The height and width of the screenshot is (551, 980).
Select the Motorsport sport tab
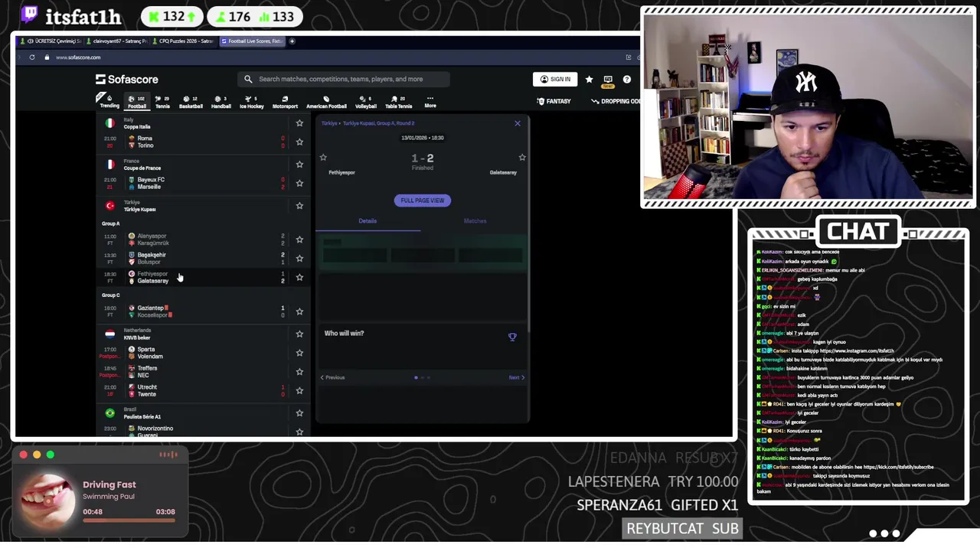tap(285, 102)
